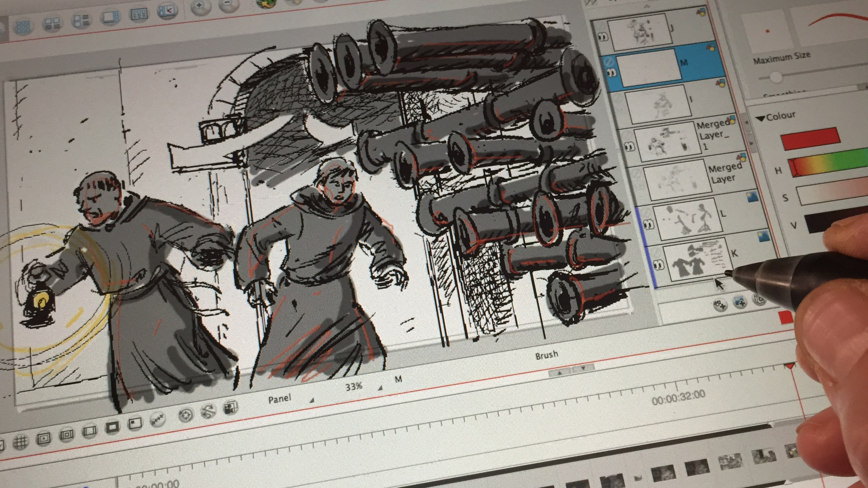Toggle the camera mask dark frame icon

pos(112,427)
